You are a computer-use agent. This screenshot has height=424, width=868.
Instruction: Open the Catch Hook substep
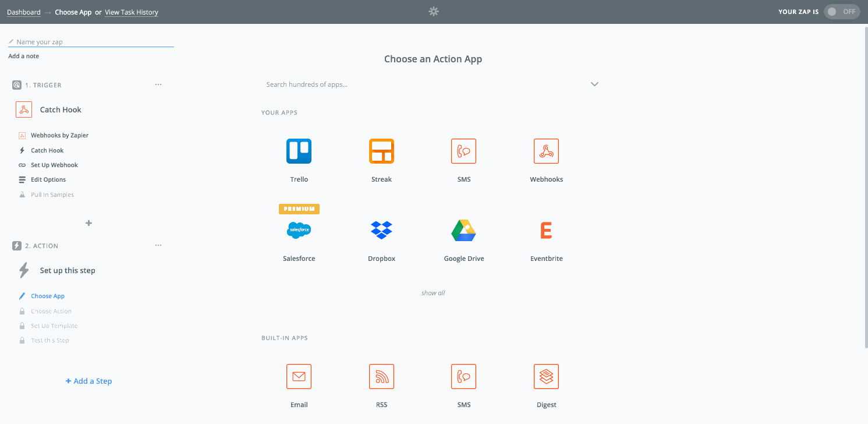pyautogui.click(x=47, y=150)
